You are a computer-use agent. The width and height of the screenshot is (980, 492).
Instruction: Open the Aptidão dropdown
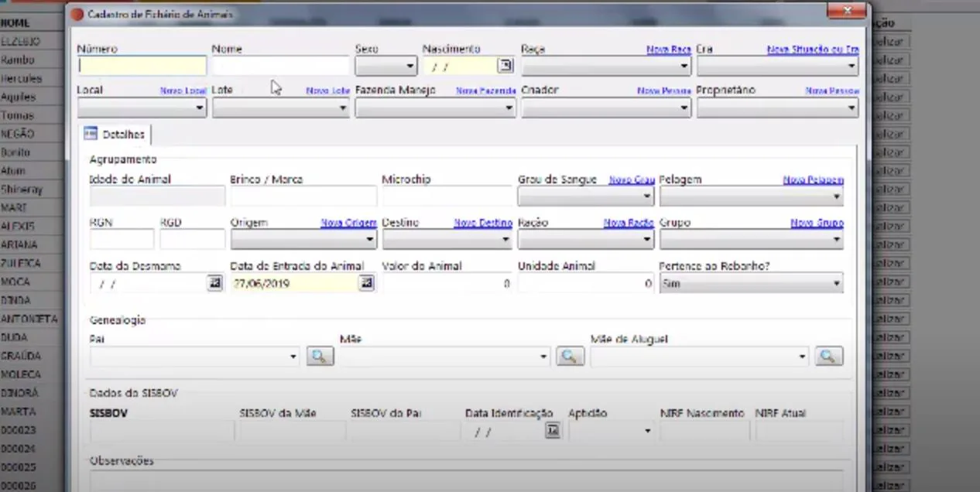pos(612,431)
